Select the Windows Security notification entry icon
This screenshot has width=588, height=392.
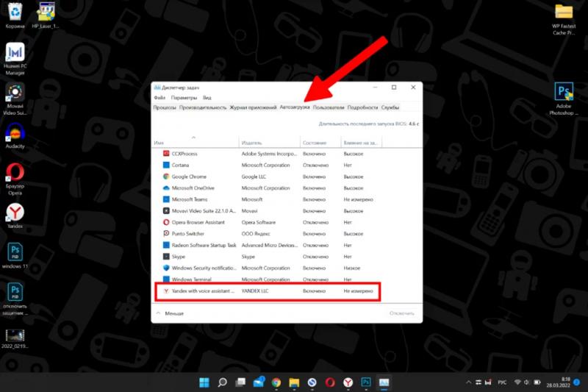[166, 268]
